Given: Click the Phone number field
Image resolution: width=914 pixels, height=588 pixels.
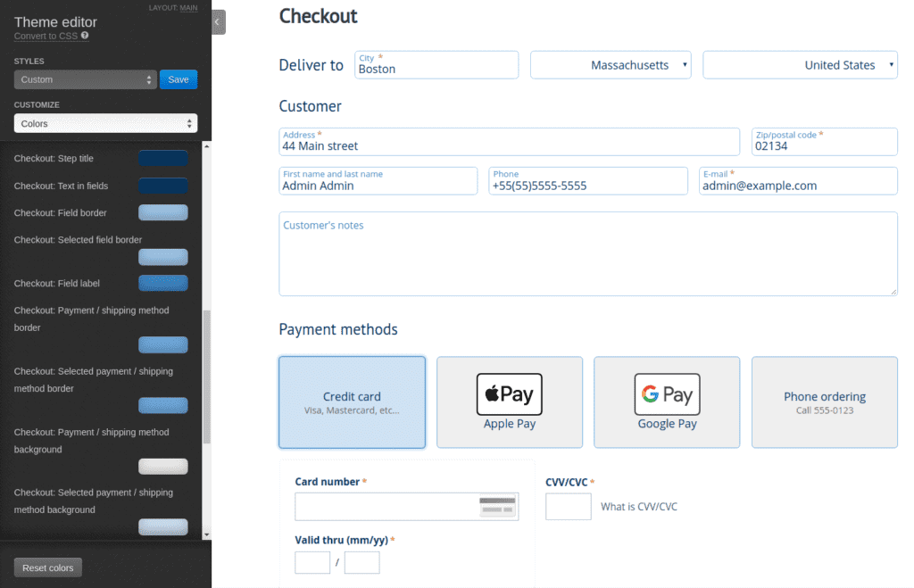Looking at the screenshot, I should click(588, 180).
